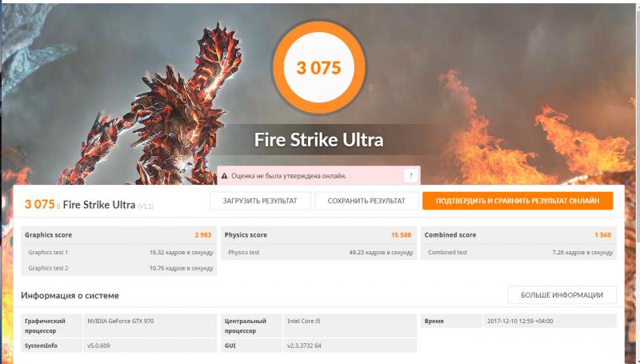Click the question mark help button
The height and width of the screenshot is (364, 640).
pos(410,174)
